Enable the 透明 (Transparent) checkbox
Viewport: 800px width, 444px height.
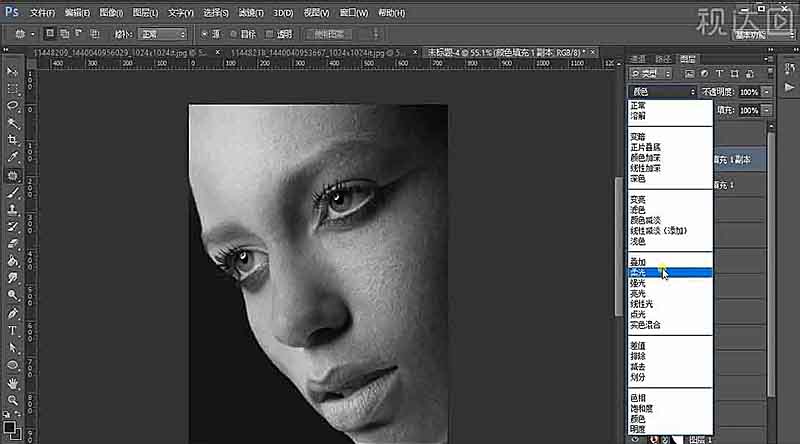tap(269, 34)
